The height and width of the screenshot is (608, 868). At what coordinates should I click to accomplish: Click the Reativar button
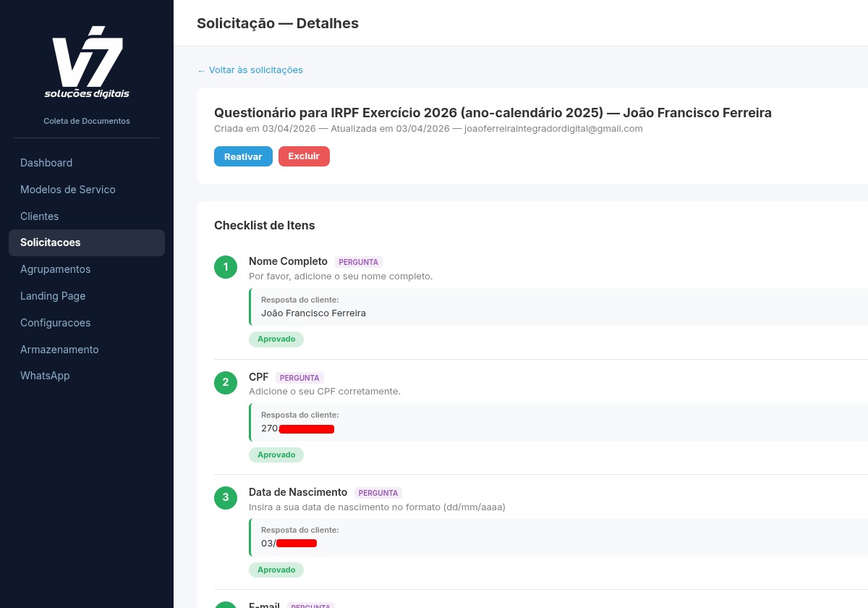[243, 156]
